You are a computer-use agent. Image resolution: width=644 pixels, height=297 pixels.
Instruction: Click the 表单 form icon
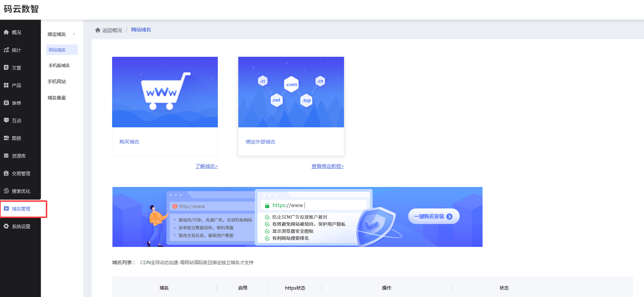pos(6,103)
